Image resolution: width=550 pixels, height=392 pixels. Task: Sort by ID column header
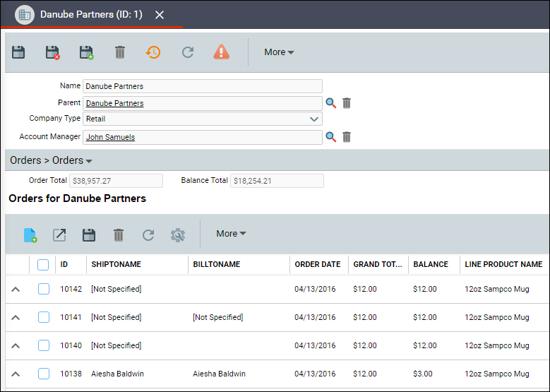coord(64,264)
